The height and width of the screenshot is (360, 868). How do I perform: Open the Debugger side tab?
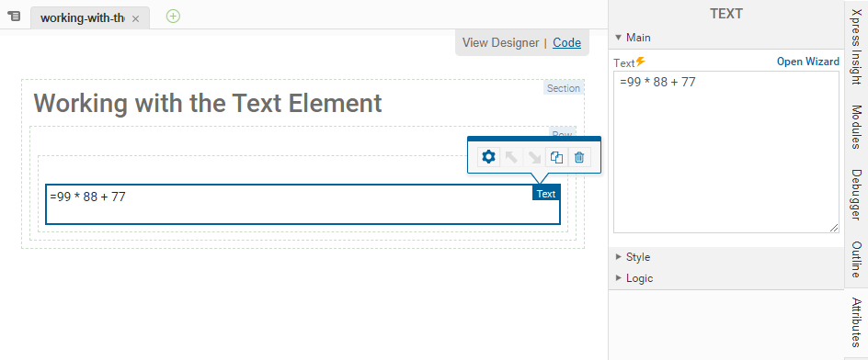(x=856, y=195)
